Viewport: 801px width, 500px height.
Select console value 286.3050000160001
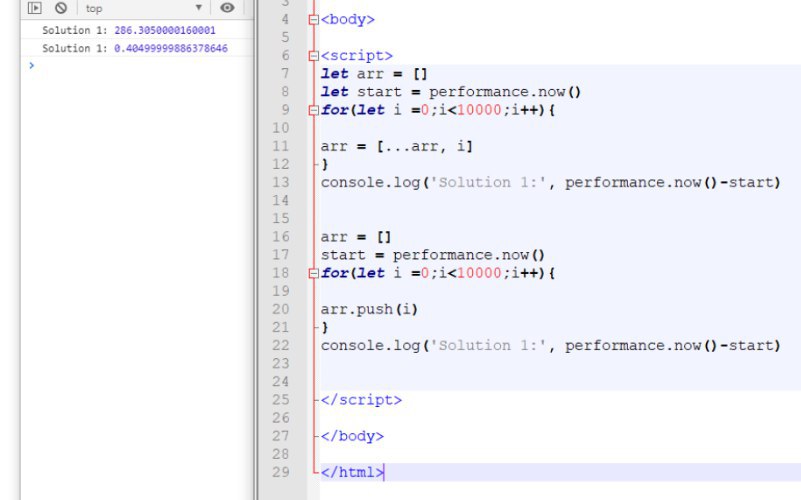pos(164,30)
